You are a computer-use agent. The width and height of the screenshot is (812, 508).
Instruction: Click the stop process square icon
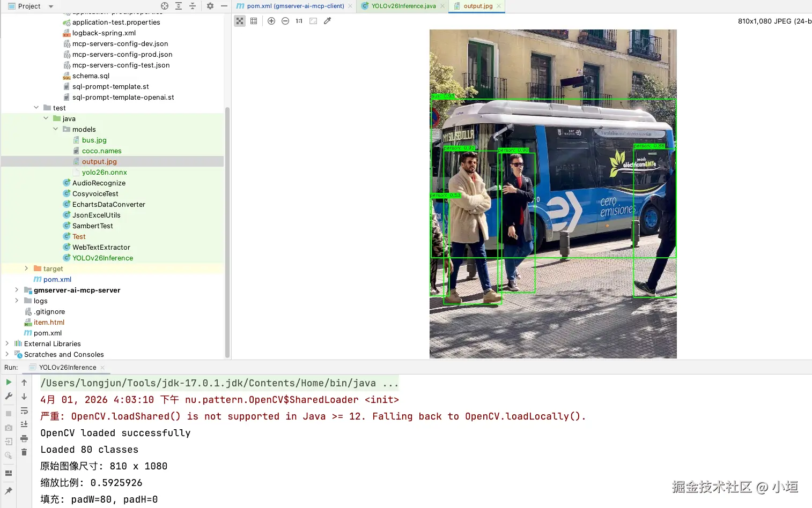[9, 414]
